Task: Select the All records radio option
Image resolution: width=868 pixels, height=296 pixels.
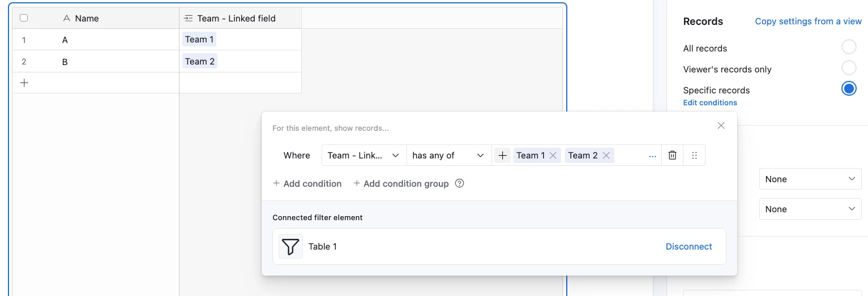Action: tap(849, 46)
